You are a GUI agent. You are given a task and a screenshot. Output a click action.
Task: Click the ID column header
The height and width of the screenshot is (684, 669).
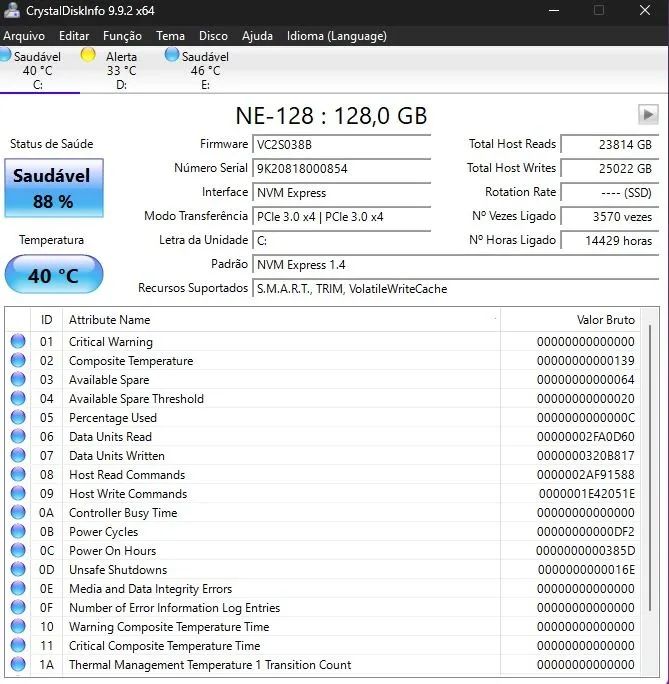46,320
